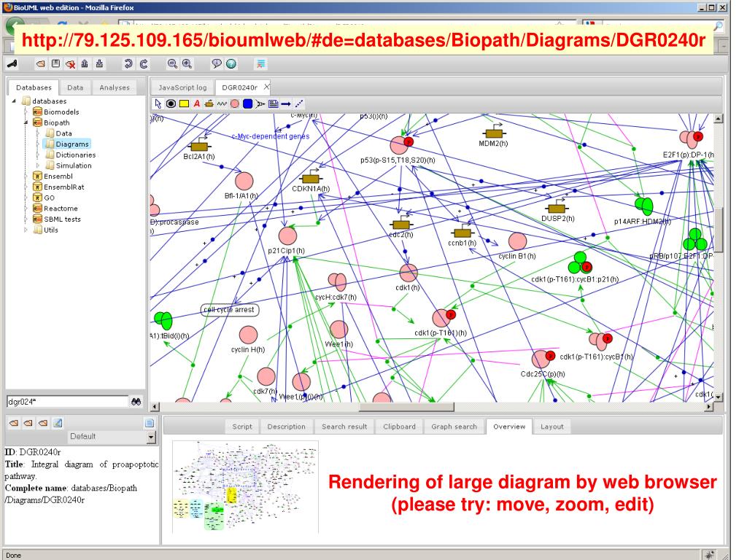
Task: Open the Layout tab
Action: coord(552,427)
